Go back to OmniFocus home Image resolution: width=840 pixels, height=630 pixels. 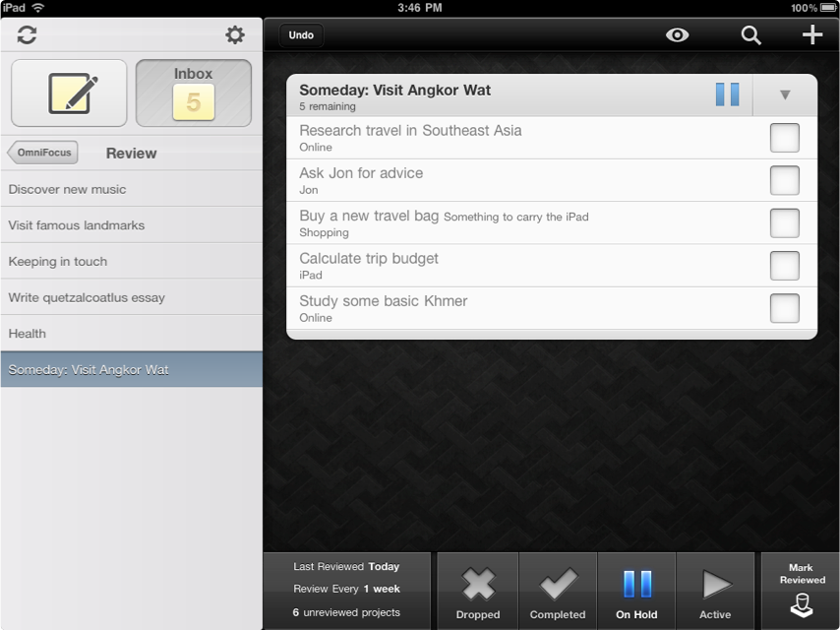point(43,153)
